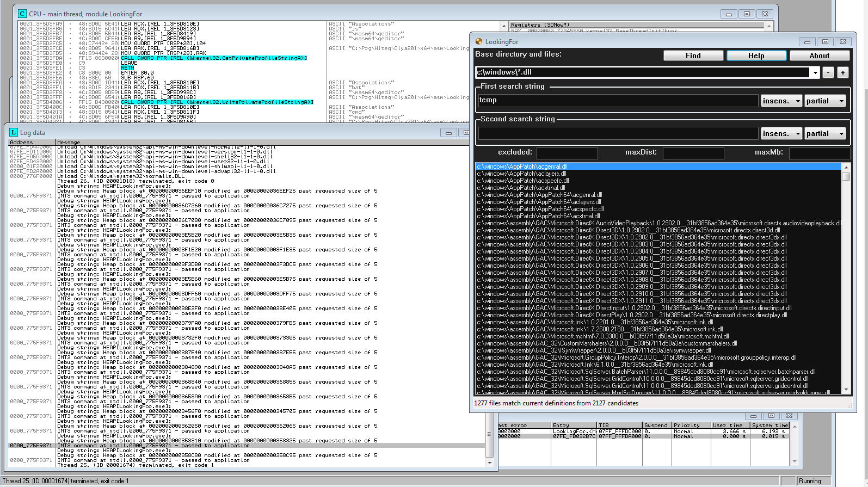The width and height of the screenshot is (868, 487).
Task: Click the LookingFor title bar icon
Action: point(479,41)
